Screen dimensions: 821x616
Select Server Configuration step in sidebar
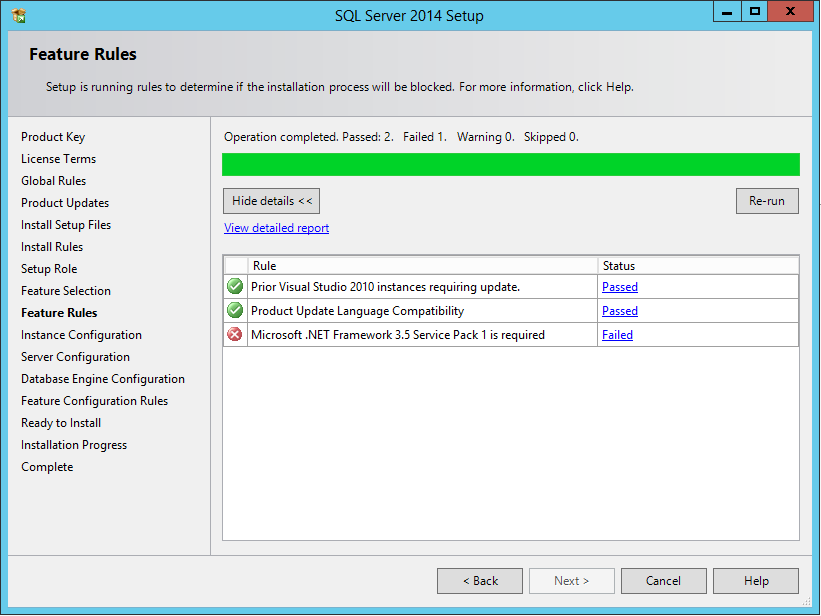[x=75, y=357]
